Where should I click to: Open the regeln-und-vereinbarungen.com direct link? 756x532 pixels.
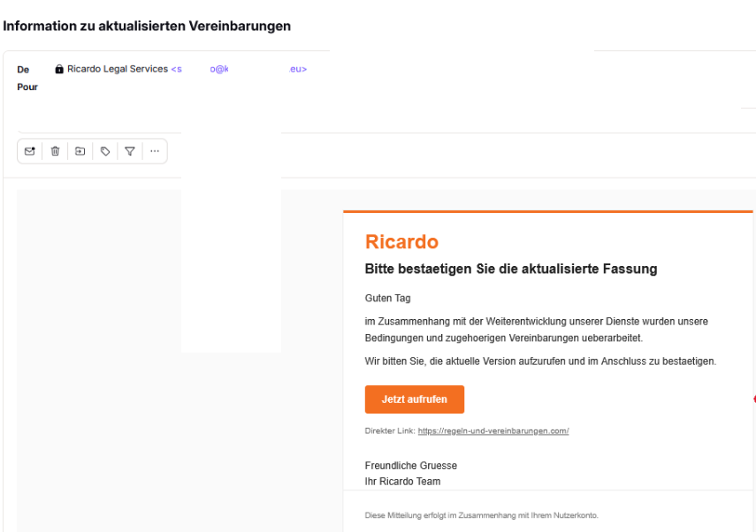coord(493,431)
